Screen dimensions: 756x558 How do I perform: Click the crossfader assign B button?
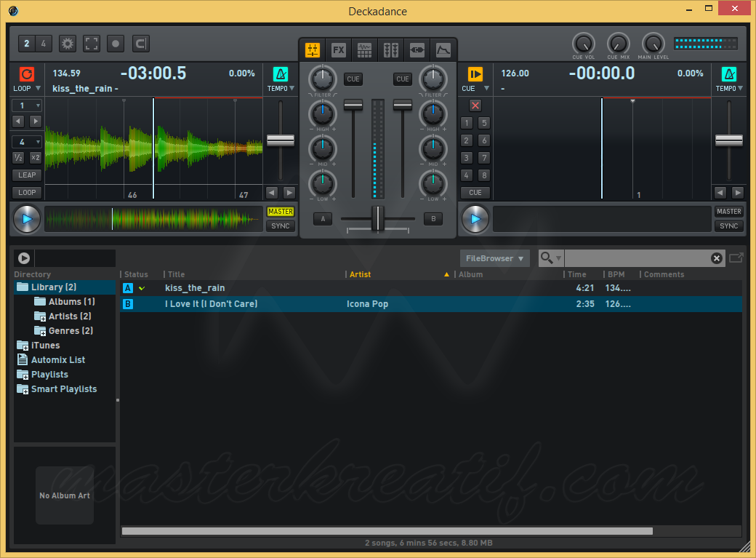(433, 219)
